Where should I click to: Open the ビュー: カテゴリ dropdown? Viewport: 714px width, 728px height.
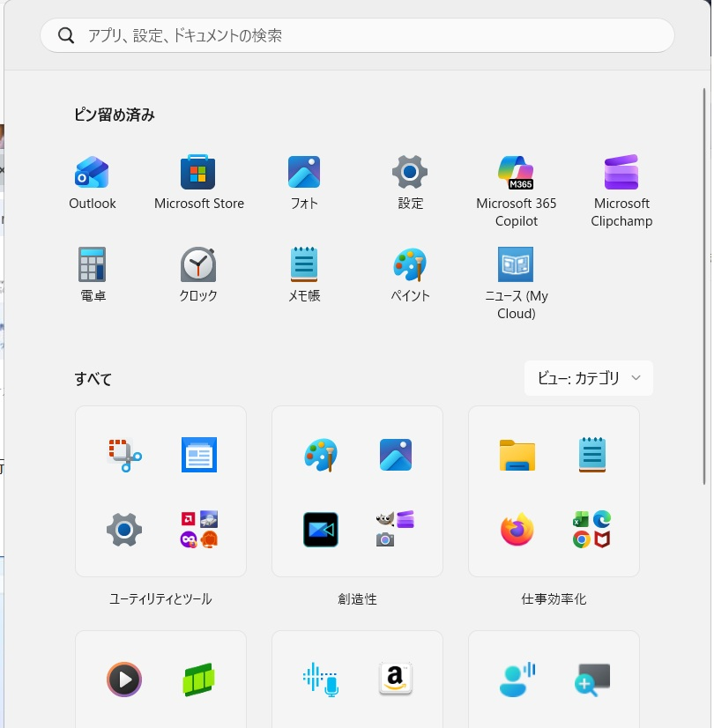[588, 377]
